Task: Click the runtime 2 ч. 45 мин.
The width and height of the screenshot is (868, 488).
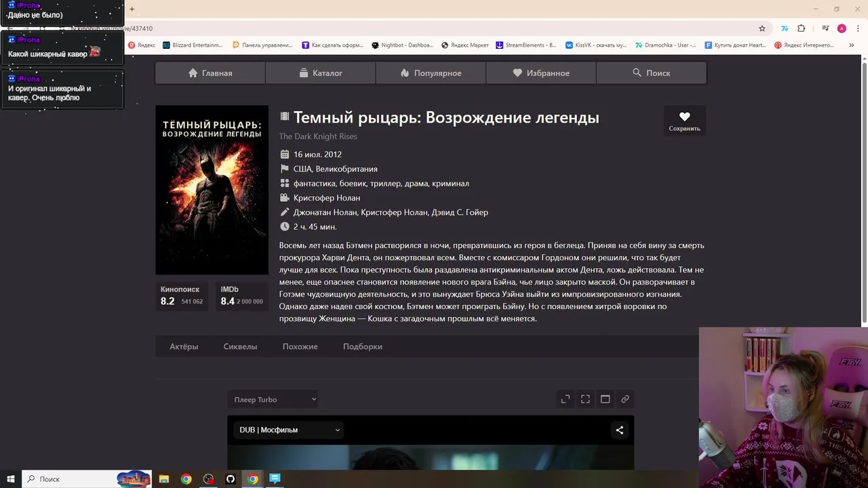Action: [x=315, y=226]
